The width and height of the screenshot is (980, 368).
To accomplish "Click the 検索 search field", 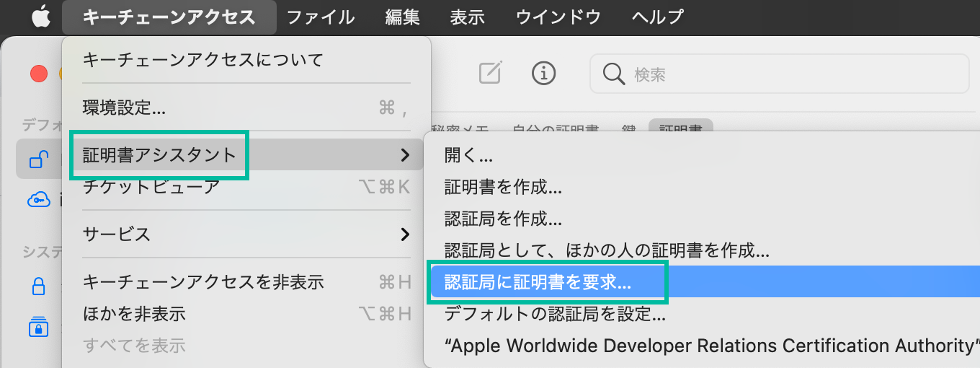I will point(780,73).
